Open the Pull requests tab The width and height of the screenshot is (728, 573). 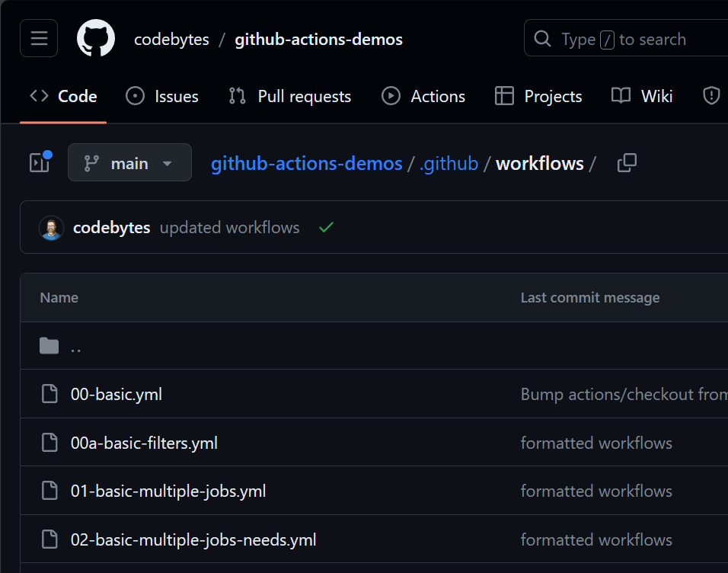[290, 96]
